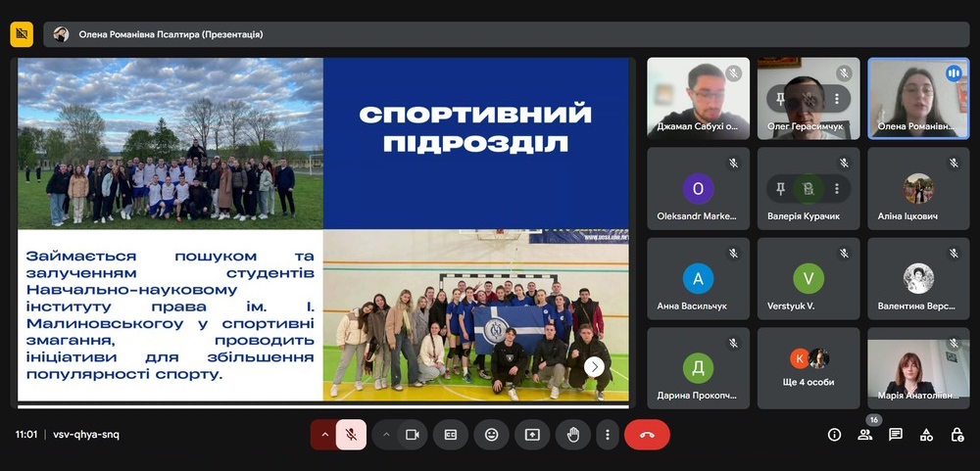Expand audio settings arrow beside the microphone

click(323, 435)
